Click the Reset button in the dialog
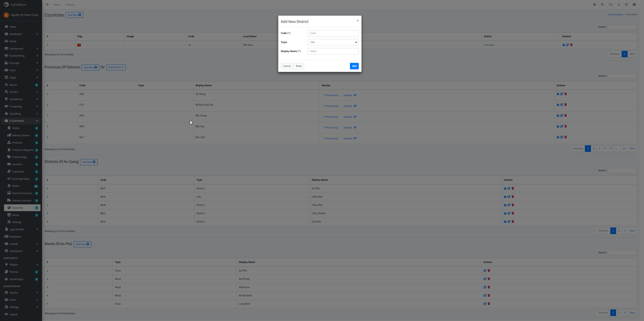This screenshot has width=644, height=321. coord(299,66)
